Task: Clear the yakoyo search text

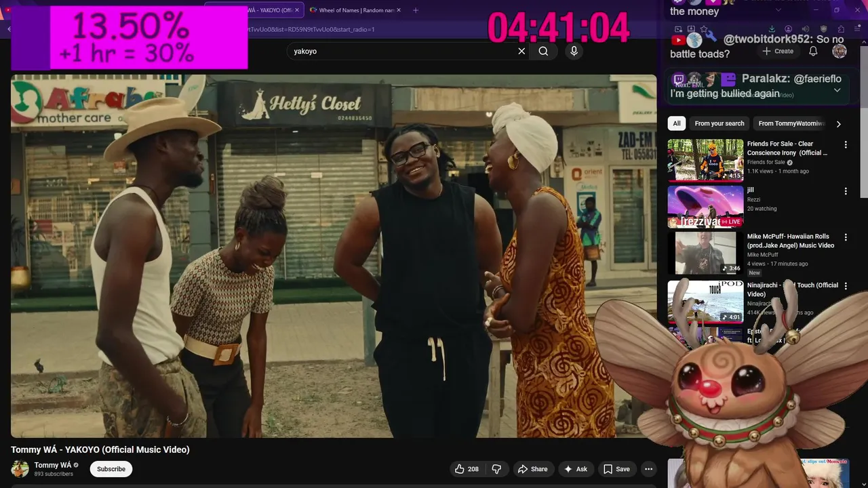Action: click(521, 51)
